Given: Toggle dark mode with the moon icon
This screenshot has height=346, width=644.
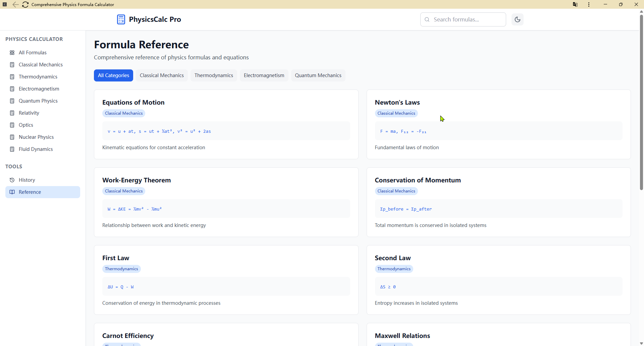Looking at the screenshot, I should [518, 19].
